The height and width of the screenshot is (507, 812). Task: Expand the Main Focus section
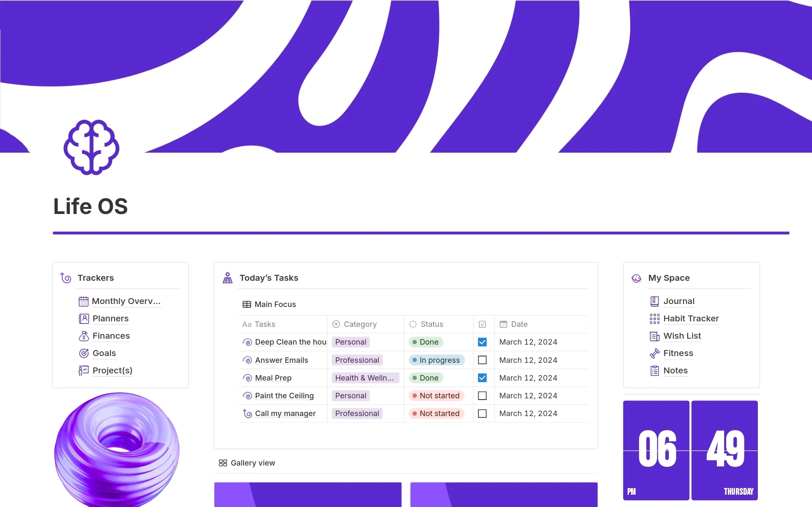pos(274,304)
